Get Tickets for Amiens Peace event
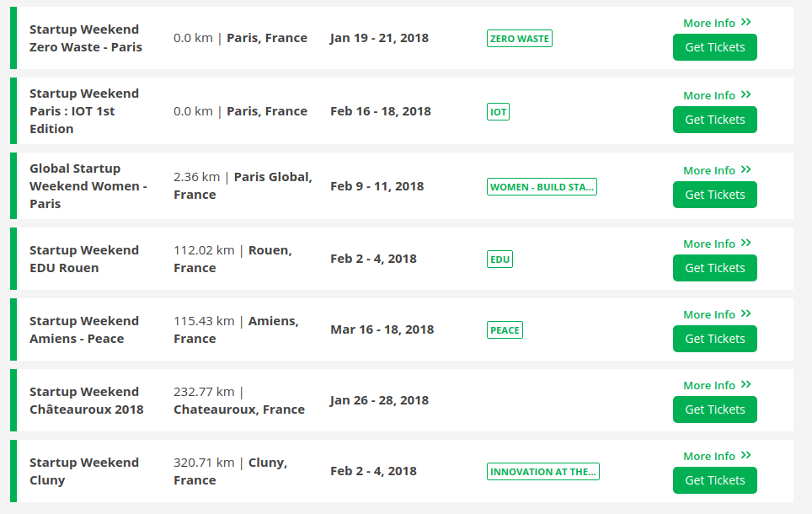Viewport: 812px width, 514px height. pos(714,339)
